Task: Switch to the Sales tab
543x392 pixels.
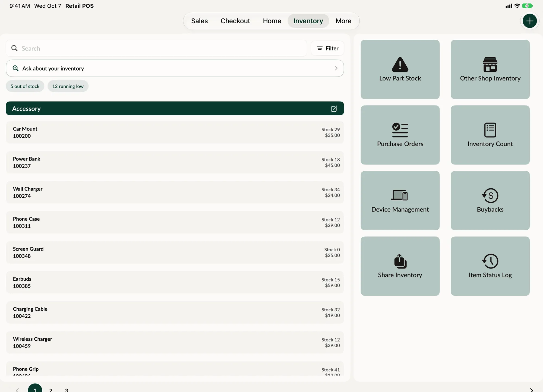Action: [199, 21]
